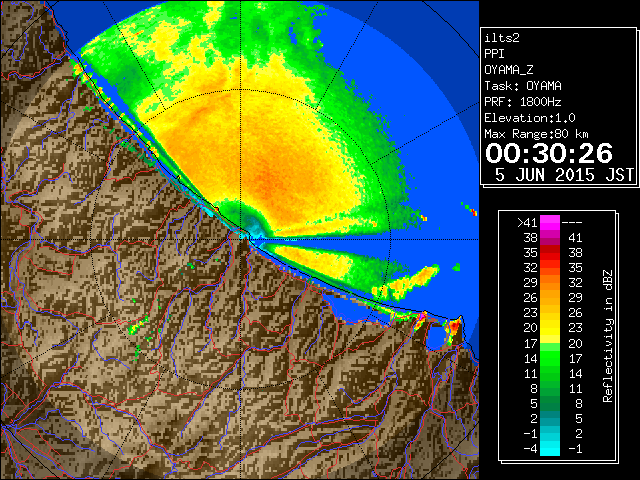Click the 00:30:26 timestamp
This screenshot has height=480, width=640.
(x=549, y=153)
